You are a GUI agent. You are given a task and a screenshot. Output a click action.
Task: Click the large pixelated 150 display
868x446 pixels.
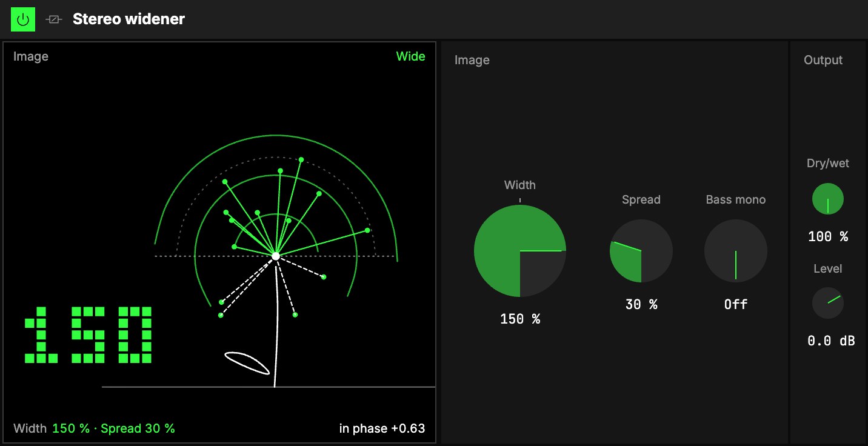click(x=88, y=335)
